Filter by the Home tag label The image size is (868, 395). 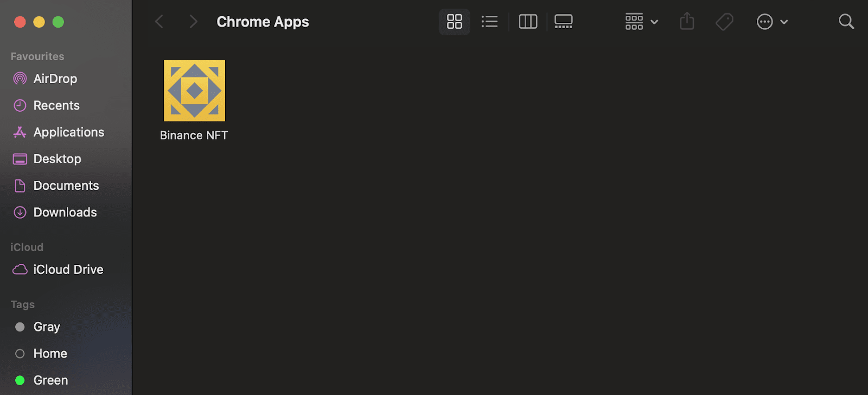pyautogui.click(x=50, y=354)
